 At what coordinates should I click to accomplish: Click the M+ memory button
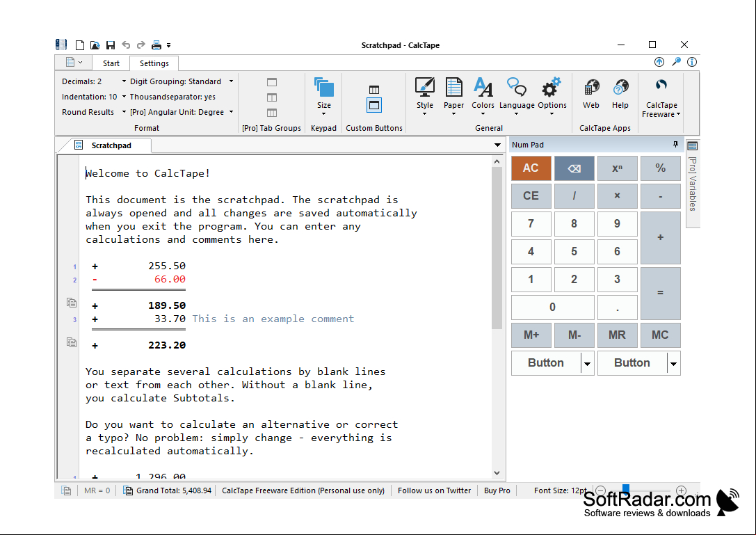(531, 335)
